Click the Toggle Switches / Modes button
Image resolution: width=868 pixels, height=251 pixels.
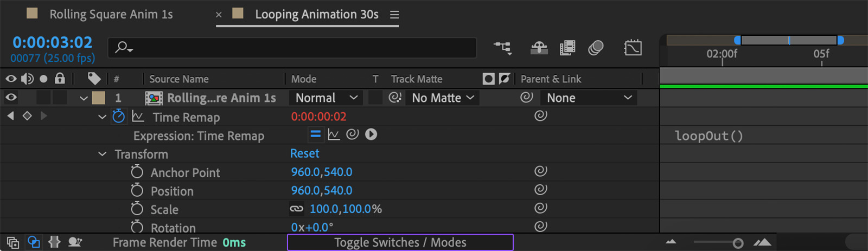pyautogui.click(x=400, y=242)
